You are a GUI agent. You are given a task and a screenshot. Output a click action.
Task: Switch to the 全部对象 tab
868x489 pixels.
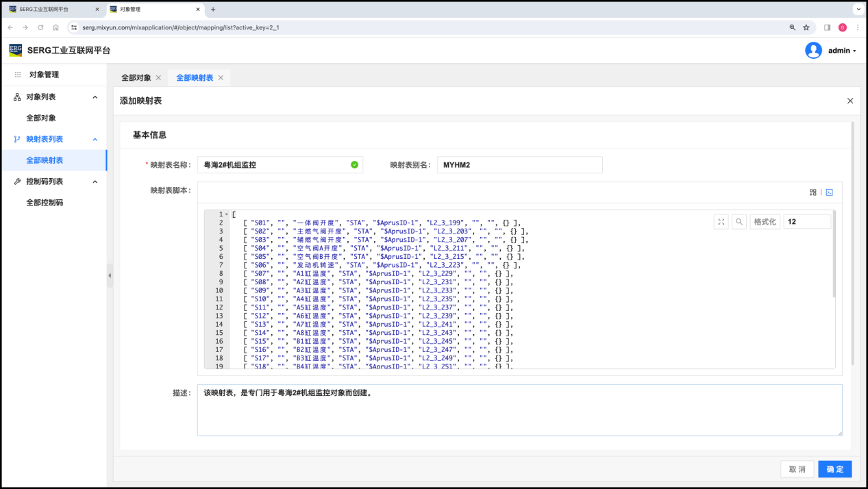(x=136, y=78)
